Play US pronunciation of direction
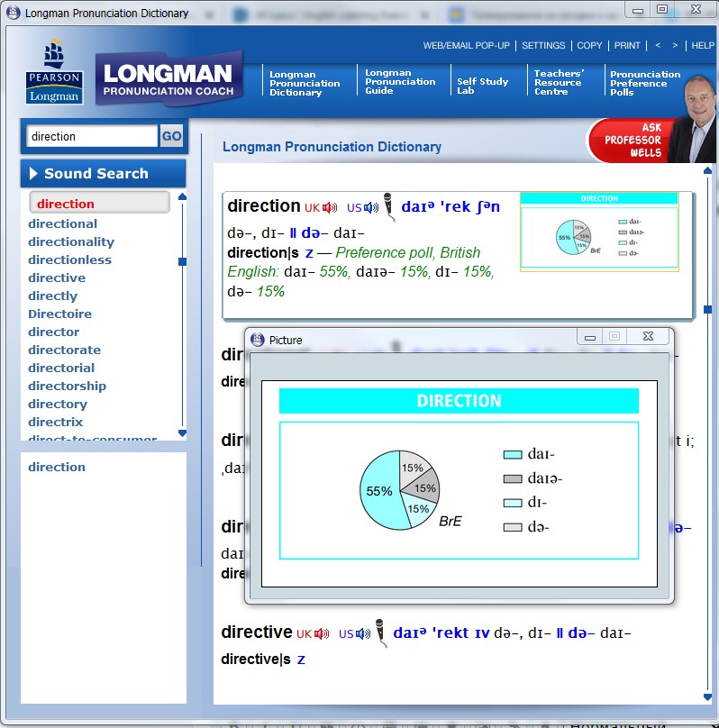Image resolution: width=719 pixels, height=728 pixels. tap(370, 208)
